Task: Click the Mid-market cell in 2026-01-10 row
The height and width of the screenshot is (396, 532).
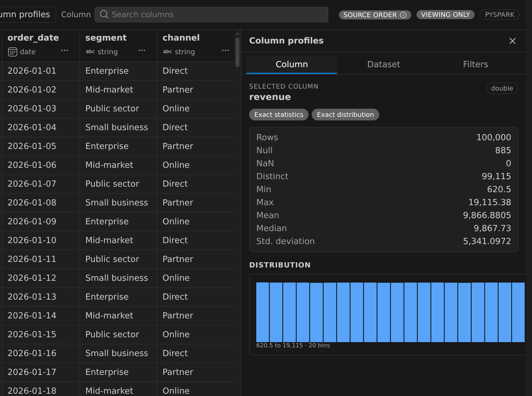Action: tap(118, 240)
